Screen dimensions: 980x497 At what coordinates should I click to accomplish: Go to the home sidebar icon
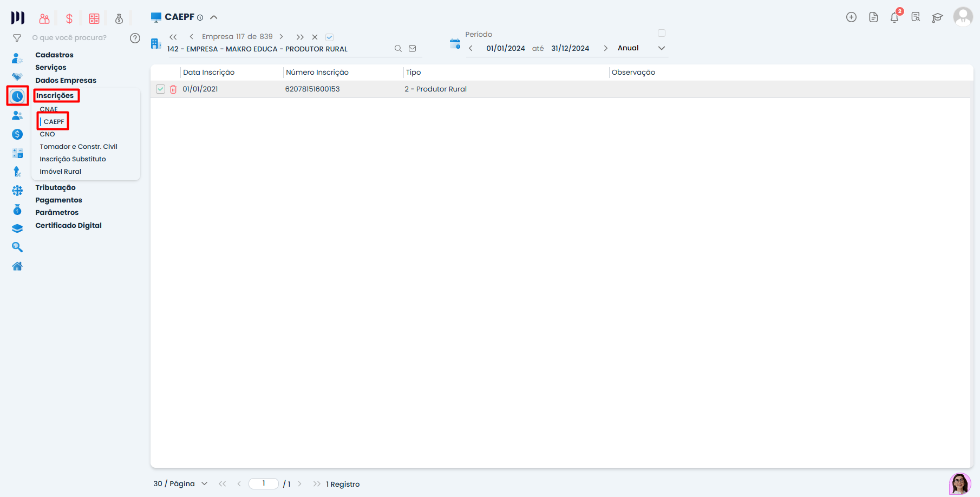tap(17, 266)
